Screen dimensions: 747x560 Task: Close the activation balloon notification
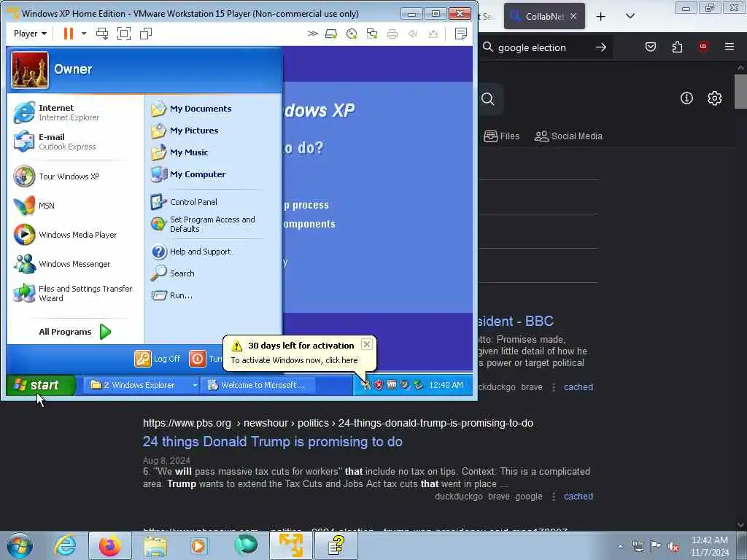[366, 344]
